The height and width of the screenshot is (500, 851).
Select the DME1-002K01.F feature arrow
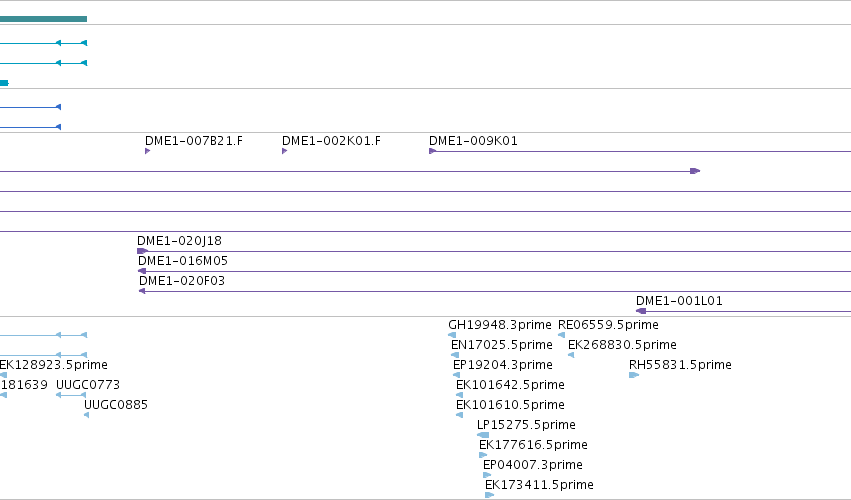pos(284,151)
